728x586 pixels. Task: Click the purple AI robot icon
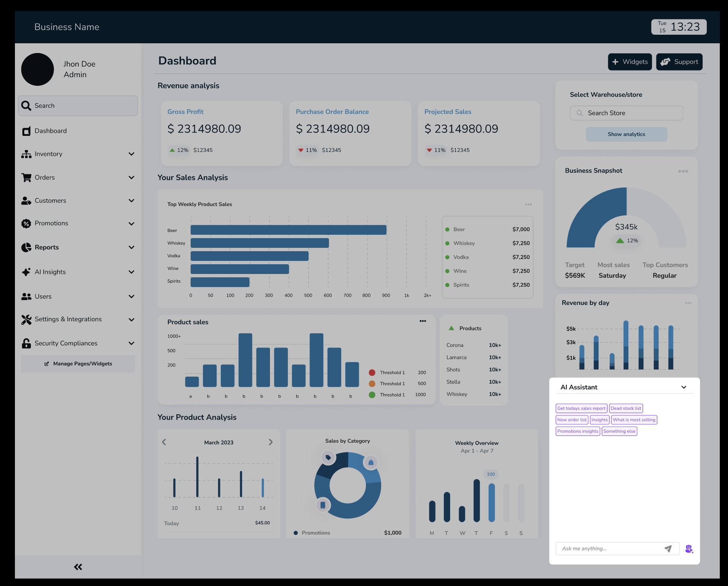point(689,549)
